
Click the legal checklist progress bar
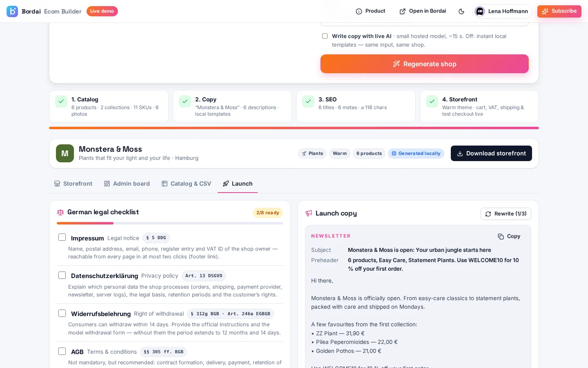170,223
